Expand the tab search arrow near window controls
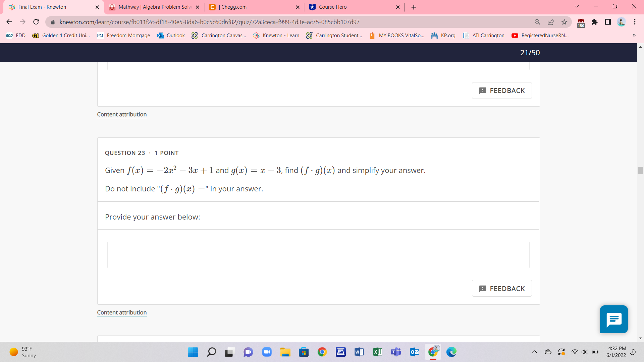Screen dimensions: 644x362 [x=576, y=6]
